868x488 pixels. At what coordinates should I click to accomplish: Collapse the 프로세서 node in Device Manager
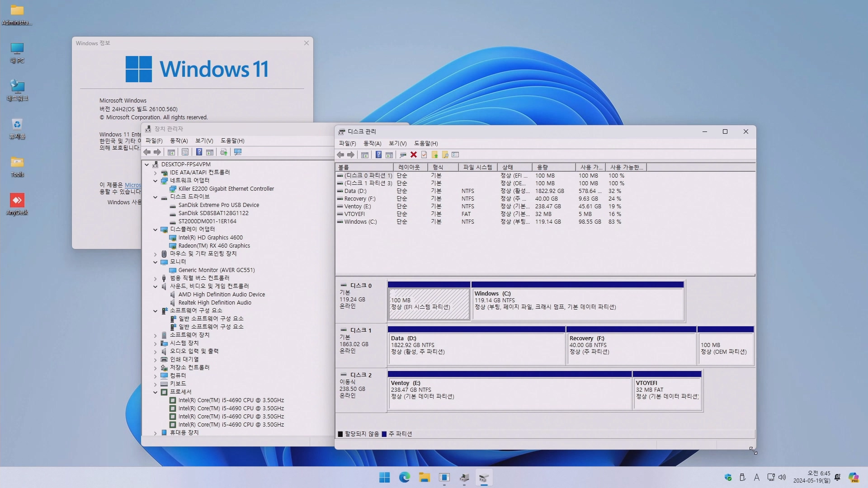[x=155, y=392]
